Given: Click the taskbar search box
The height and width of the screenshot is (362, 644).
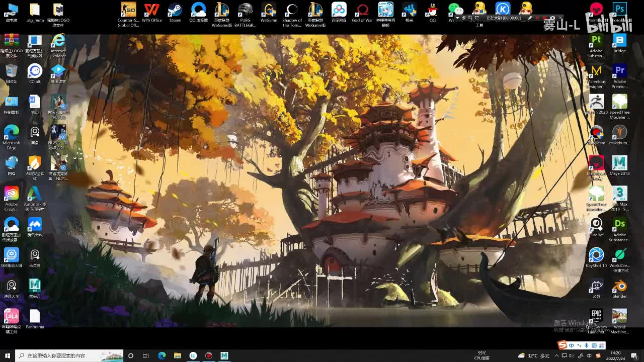Looking at the screenshot, I should pos(69,355).
